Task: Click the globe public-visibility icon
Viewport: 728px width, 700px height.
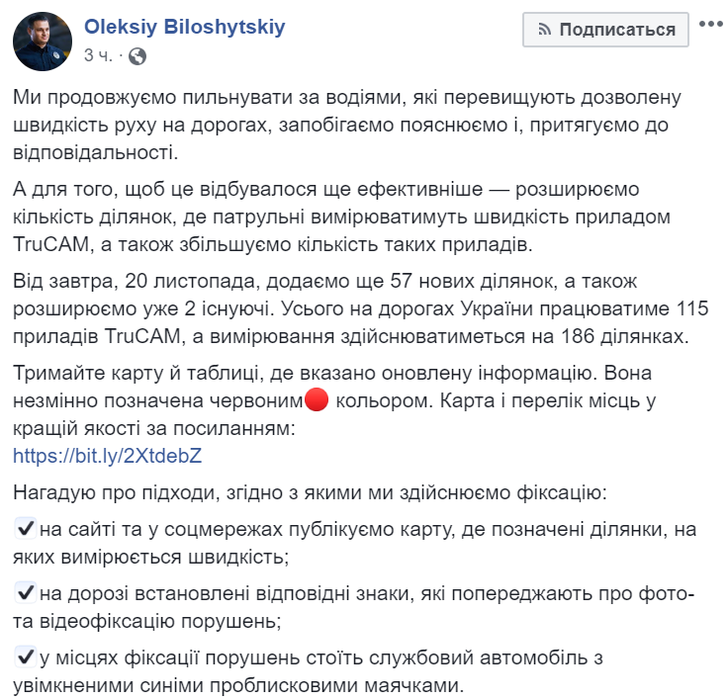Action: (136, 56)
